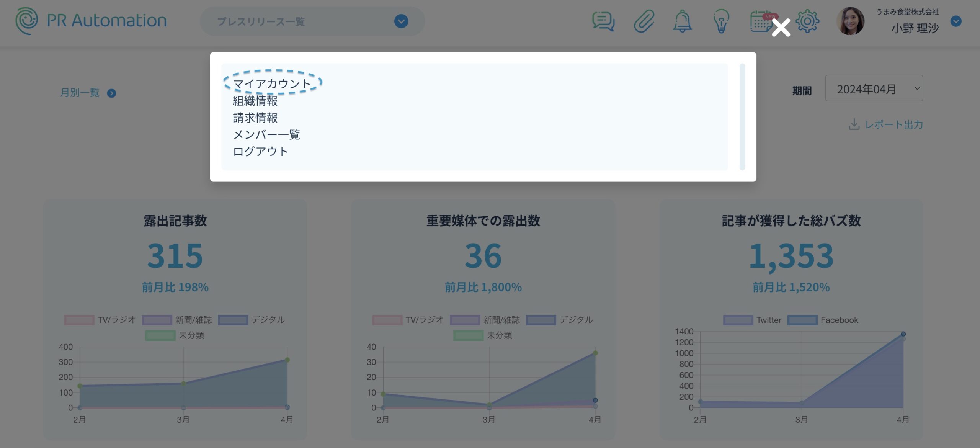Choose 請求情報 from the menu

coord(255,118)
